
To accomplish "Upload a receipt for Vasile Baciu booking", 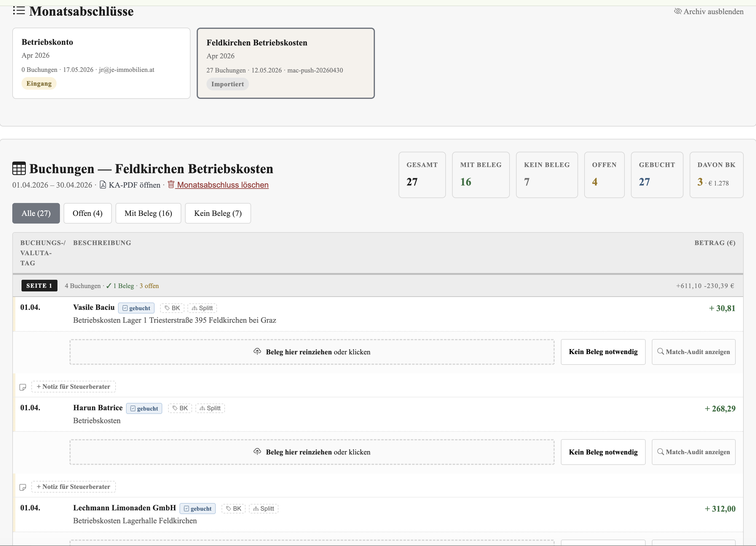I will (312, 352).
